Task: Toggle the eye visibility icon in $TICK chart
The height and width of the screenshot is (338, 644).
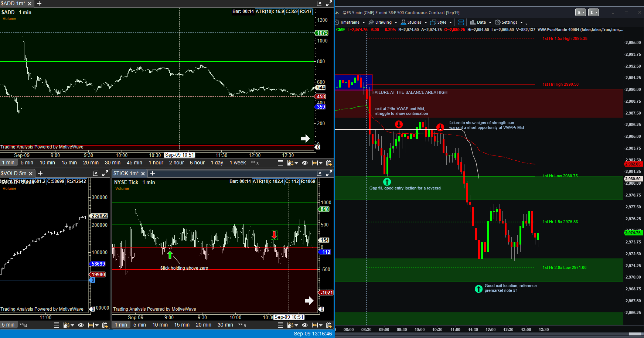Action: [305, 325]
